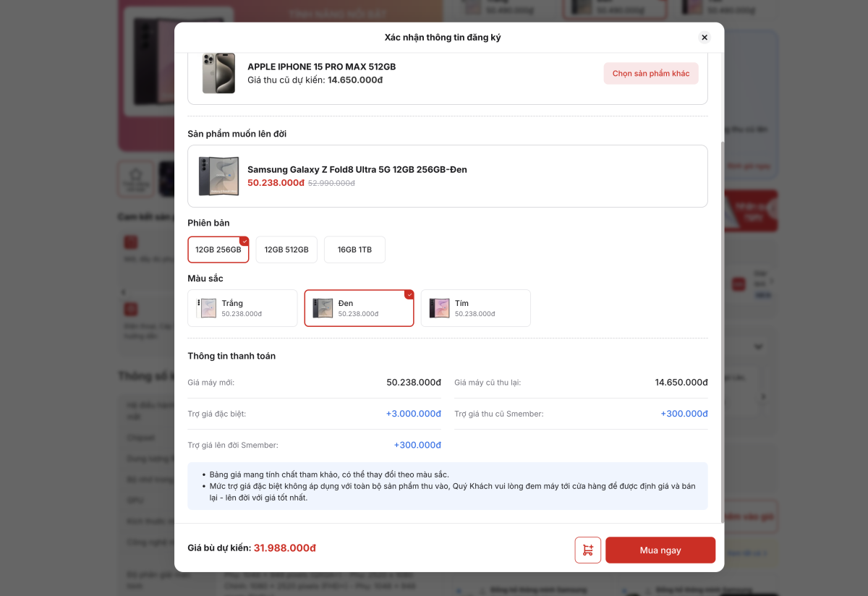The image size is (868, 596).
Task: Click the Xác nhận thông tin đăng ký title
Action: (443, 38)
